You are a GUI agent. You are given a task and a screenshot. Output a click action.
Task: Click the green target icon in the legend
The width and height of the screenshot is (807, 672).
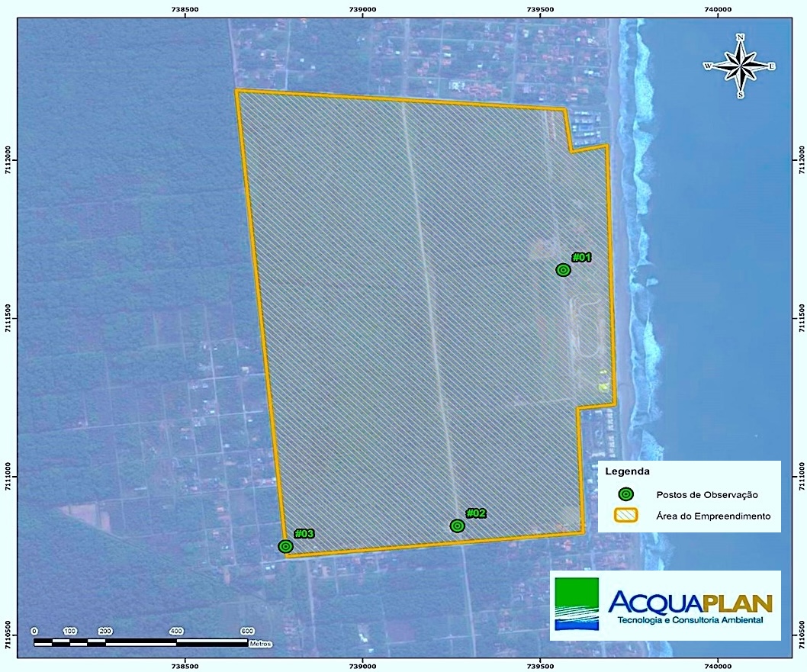pyautogui.click(x=625, y=494)
